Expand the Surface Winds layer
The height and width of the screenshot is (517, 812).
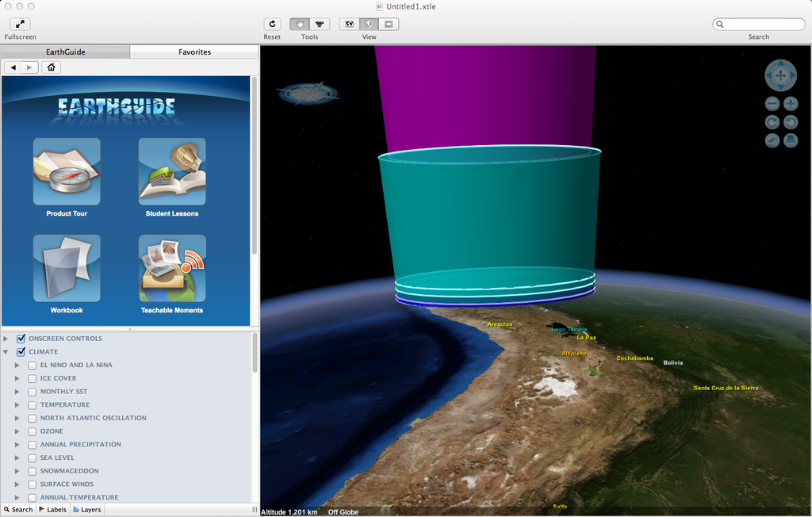click(17, 484)
